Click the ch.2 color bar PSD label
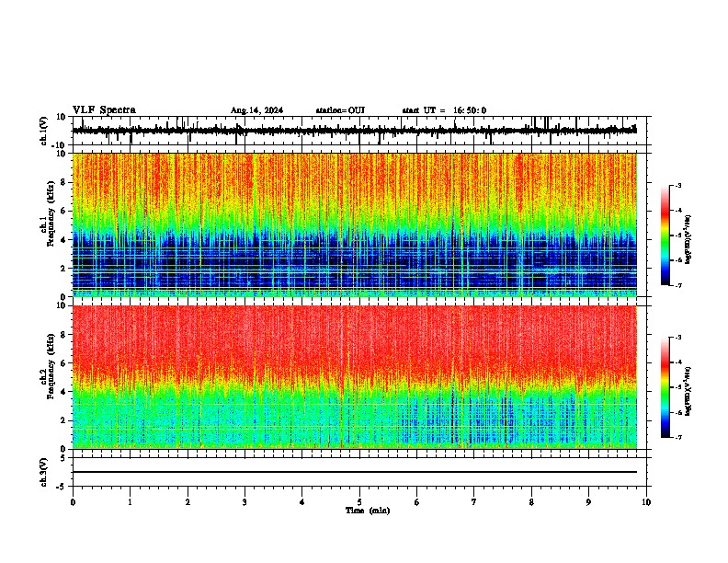728x563 pixels. (688, 391)
